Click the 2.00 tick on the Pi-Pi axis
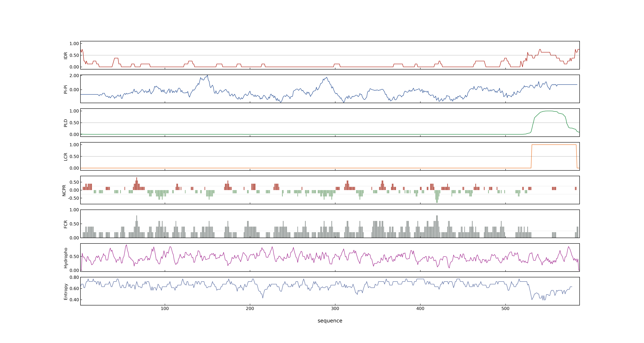 [x=74, y=76]
